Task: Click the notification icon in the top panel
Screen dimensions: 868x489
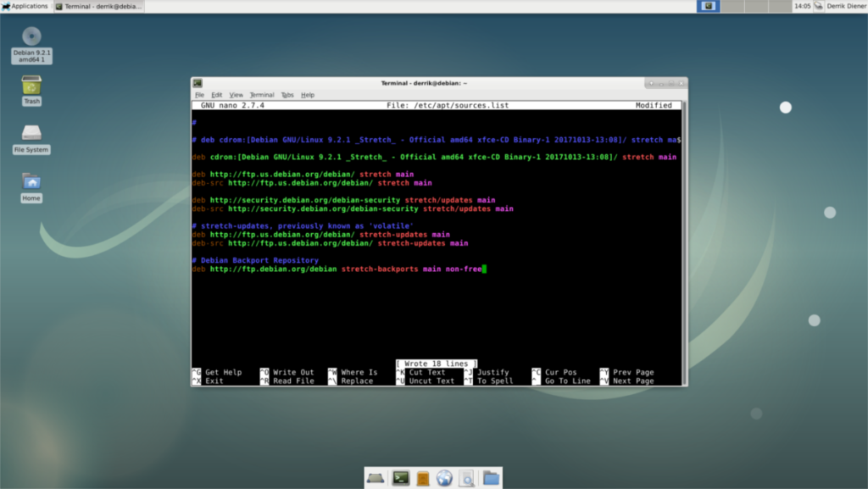Action: coord(707,6)
